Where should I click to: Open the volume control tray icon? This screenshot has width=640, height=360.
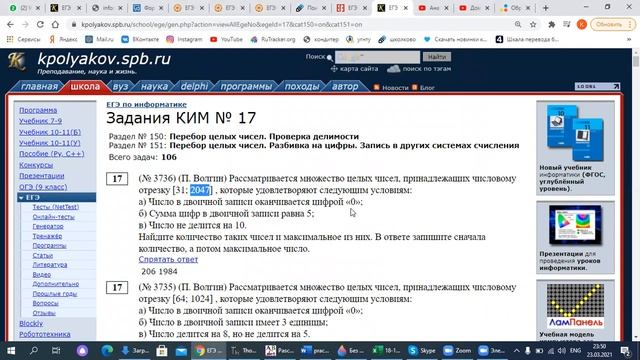pos(562,351)
